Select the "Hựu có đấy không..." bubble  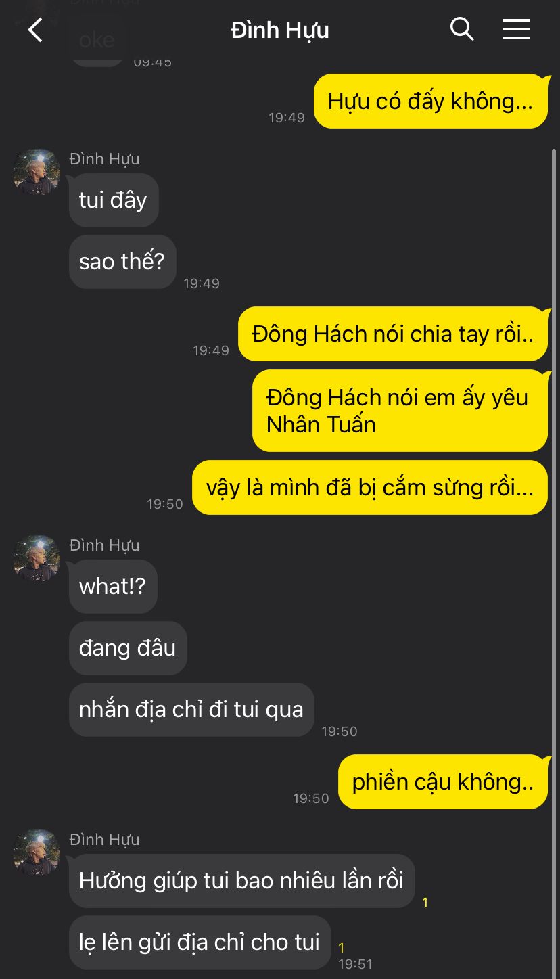431,101
